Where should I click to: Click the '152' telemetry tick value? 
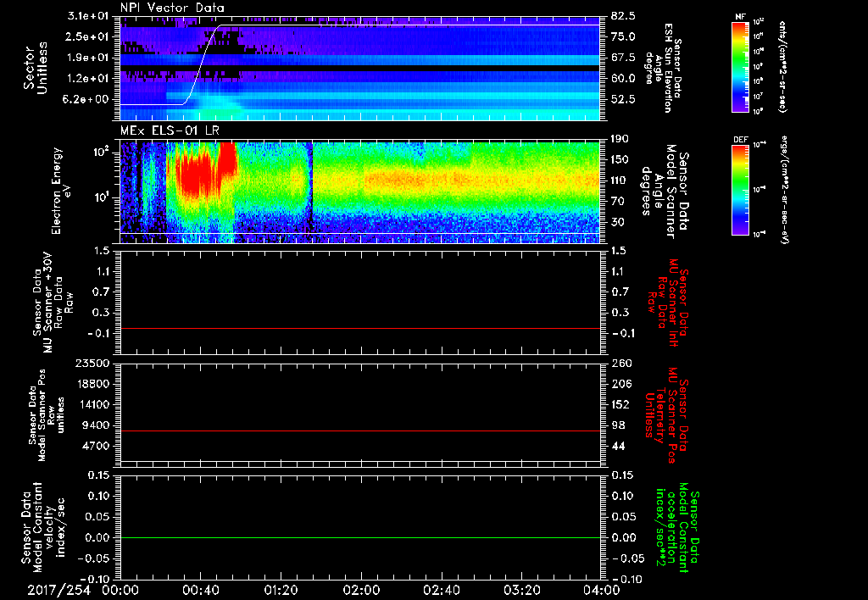(x=620, y=404)
